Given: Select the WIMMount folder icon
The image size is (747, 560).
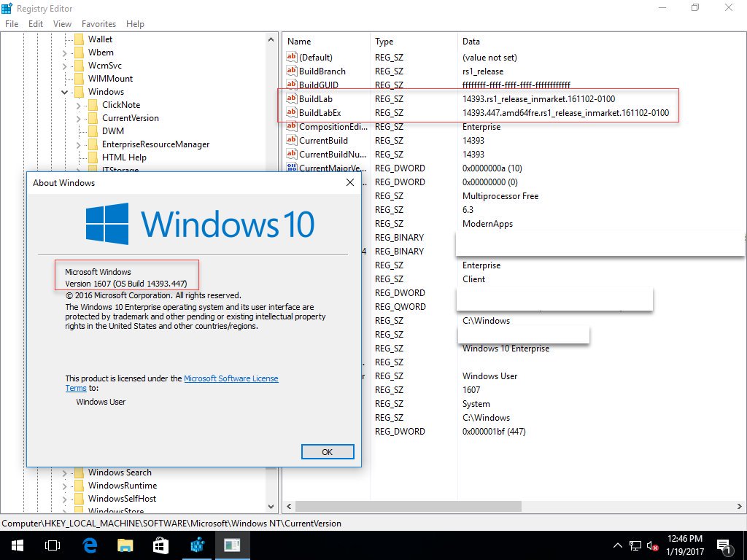Looking at the screenshot, I should pos(79,79).
